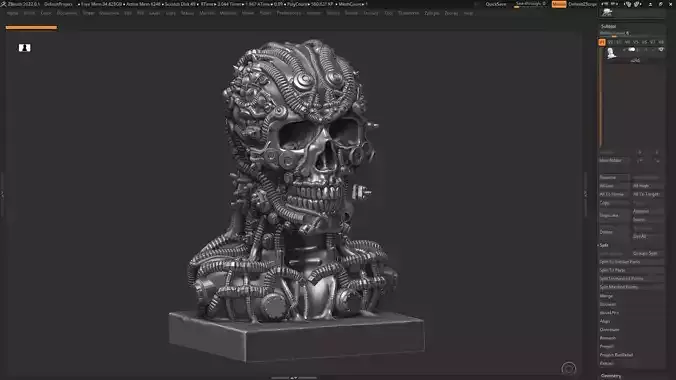Click the Duplicate subtool button

(x=614, y=215)
